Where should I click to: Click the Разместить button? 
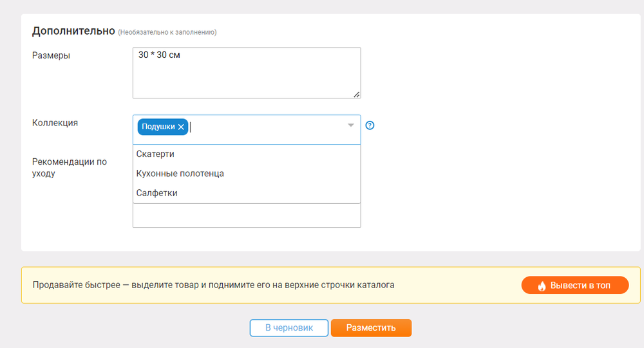pos(371,328)
